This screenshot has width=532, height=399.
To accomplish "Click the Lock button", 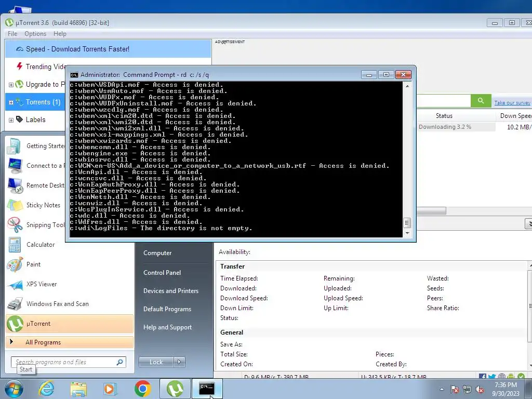I will click(156, 362).
